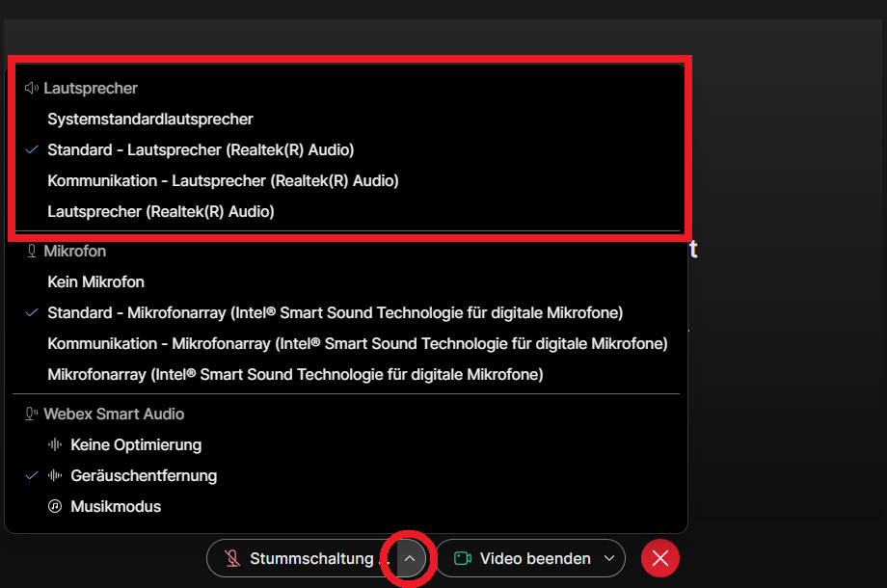Pick the plain Mikrofonarray (Intel Smart Sound) entry

point(295,374)
